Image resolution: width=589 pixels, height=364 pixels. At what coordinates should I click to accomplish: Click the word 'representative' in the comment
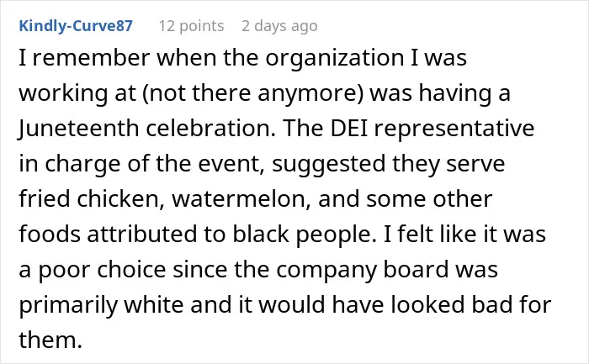pyautogui.click(x=454, y=129)
